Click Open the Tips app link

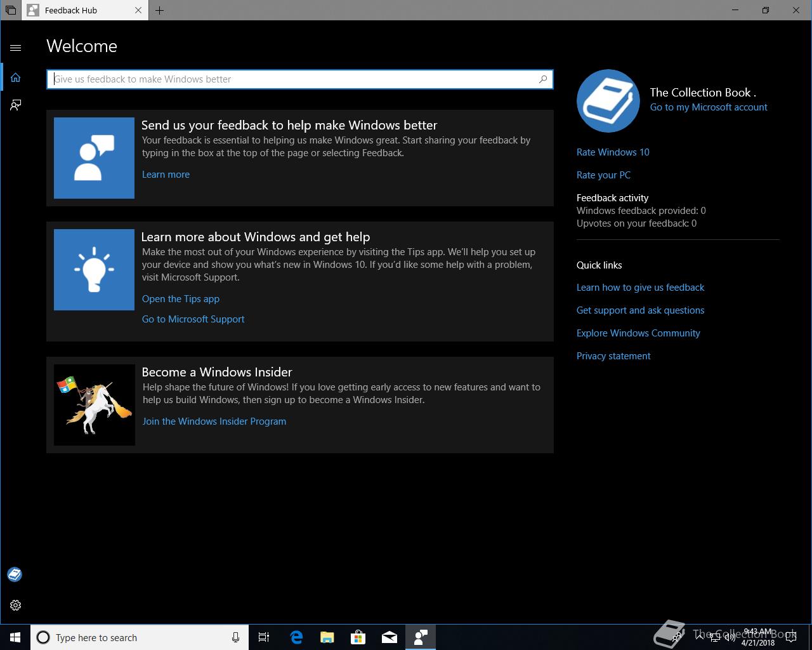coord(181,299)
